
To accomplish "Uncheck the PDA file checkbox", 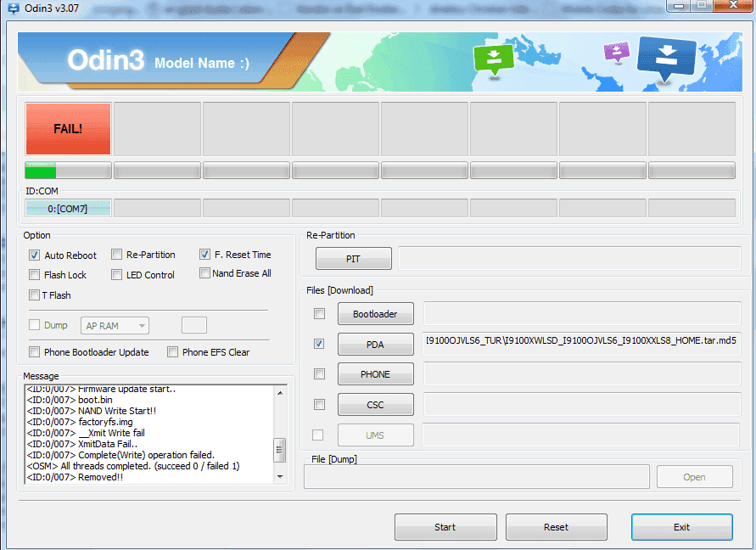I will click(x=319, y=344).
